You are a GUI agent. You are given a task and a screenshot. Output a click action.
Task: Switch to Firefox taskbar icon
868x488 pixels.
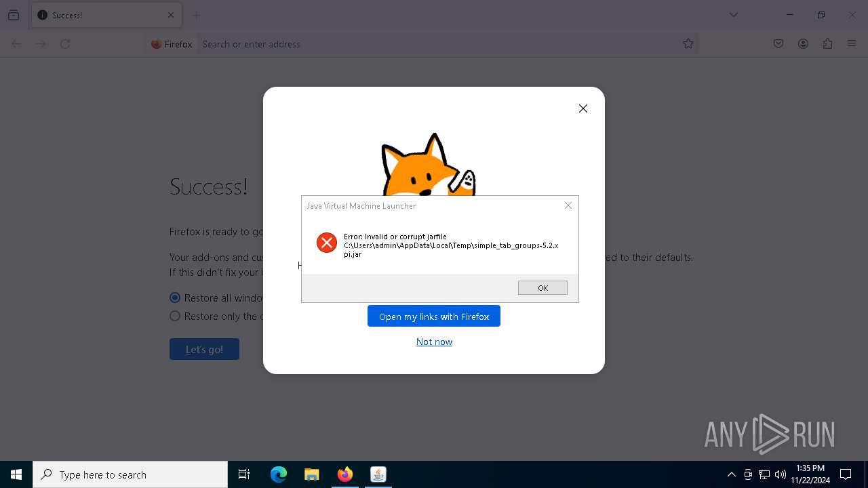[x=345, y=474]
